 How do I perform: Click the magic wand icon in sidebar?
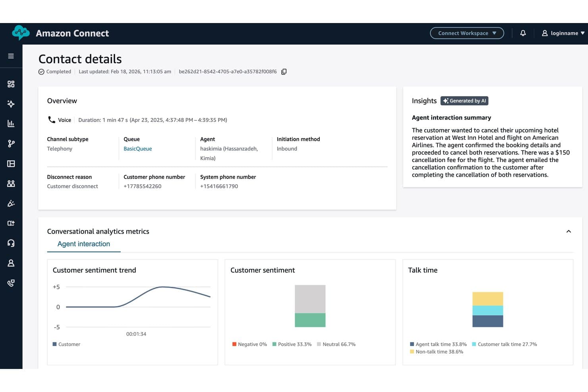(x=11, y=203)
